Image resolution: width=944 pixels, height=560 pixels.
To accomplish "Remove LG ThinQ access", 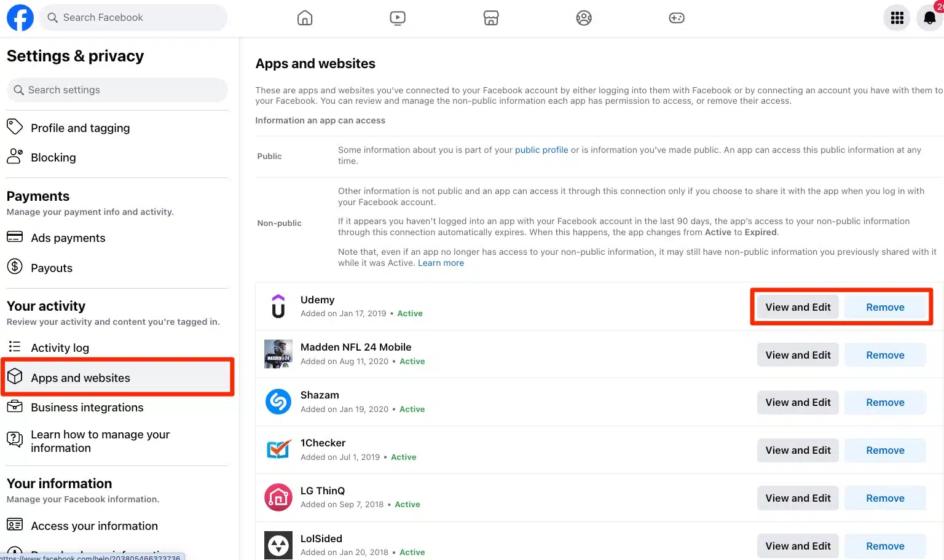I will pyautogui.click(x=885, y=498).
